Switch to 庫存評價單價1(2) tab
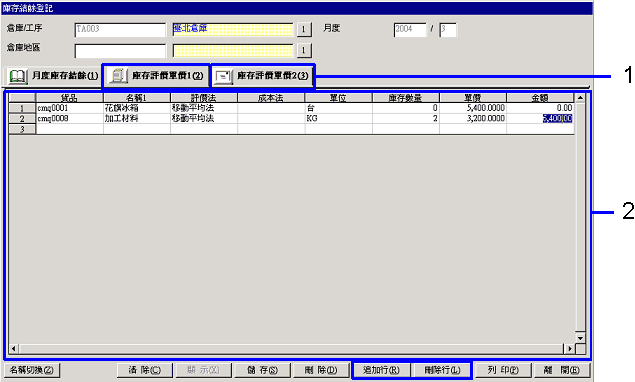Viewport: 635px width, 382px height. 157,76
